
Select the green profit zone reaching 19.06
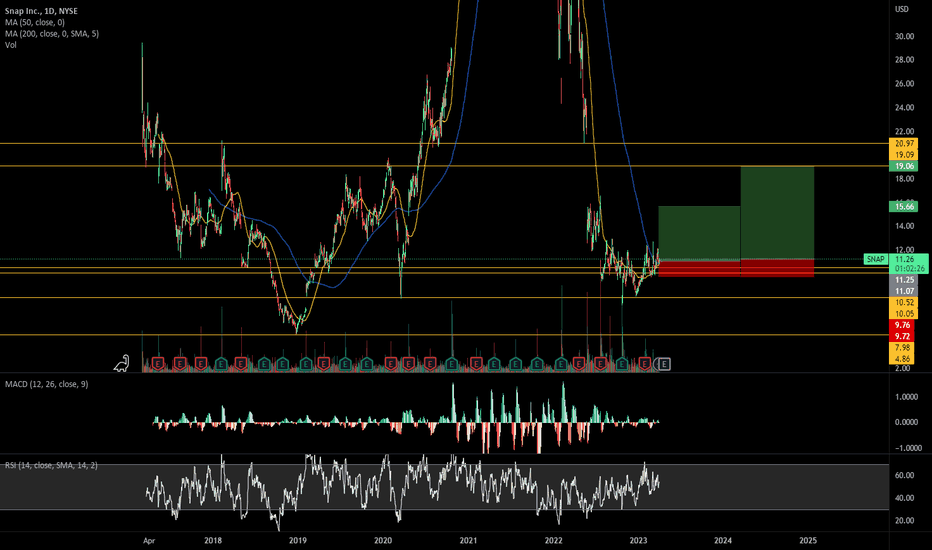point(777,213)
